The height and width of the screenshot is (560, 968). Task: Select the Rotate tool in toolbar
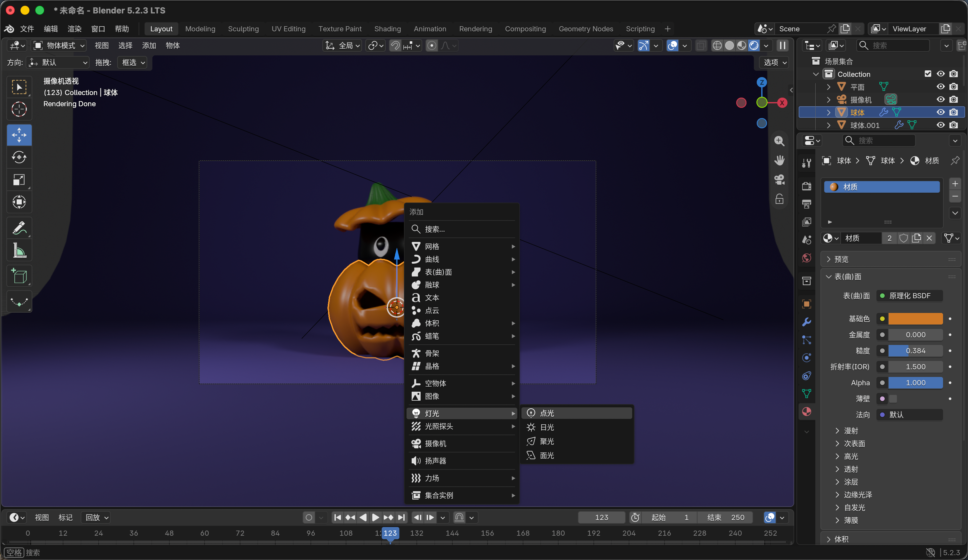[19, 157]
